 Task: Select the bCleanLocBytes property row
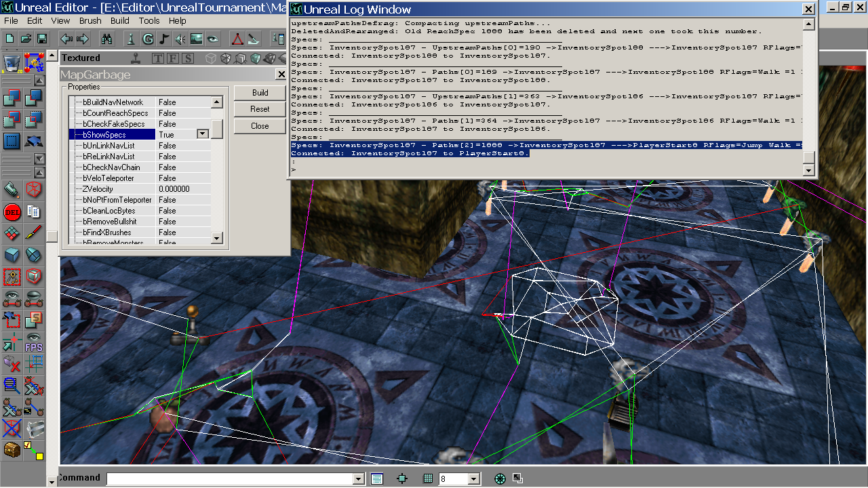[140, 211]
